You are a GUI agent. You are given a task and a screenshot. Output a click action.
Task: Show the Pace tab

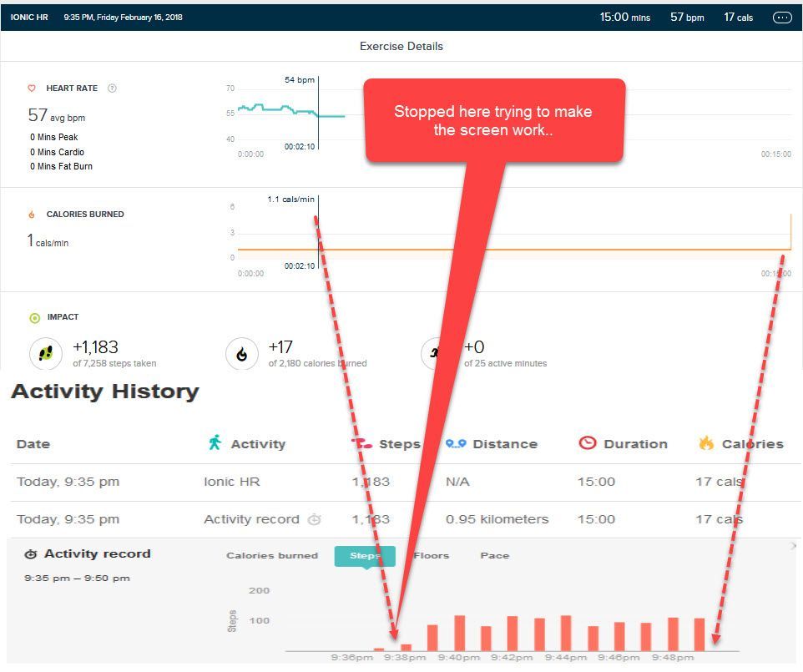click(x=494, y=556)
